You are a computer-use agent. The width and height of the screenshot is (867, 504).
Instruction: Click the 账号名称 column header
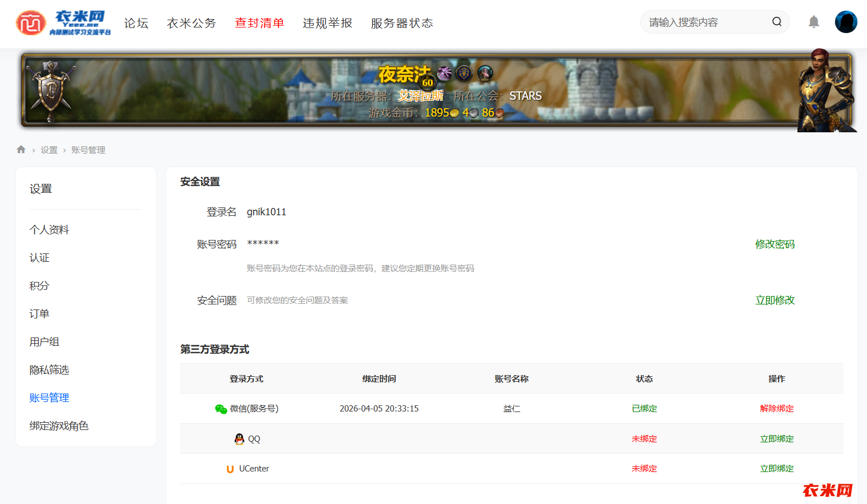coord(512,379)
